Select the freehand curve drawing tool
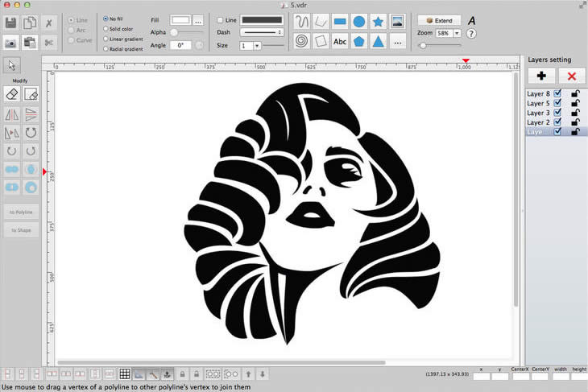This screenshot has width=588, height=392. point(301,22)
